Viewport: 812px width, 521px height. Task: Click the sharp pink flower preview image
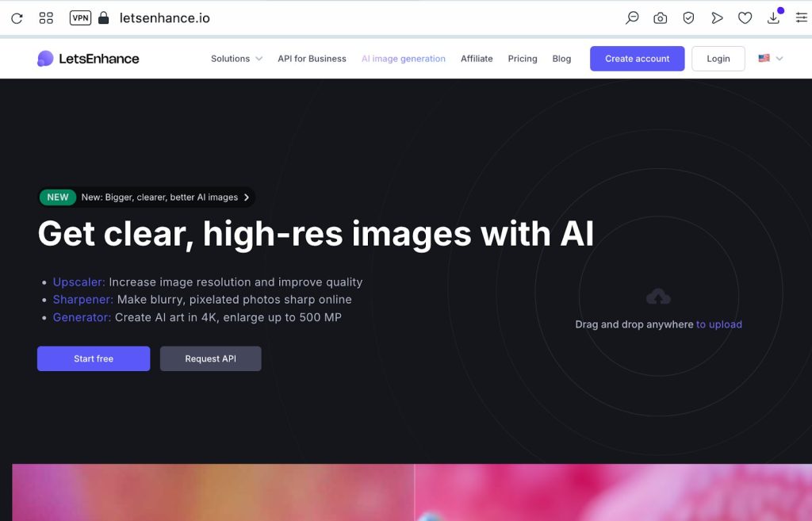coord(613,492)
